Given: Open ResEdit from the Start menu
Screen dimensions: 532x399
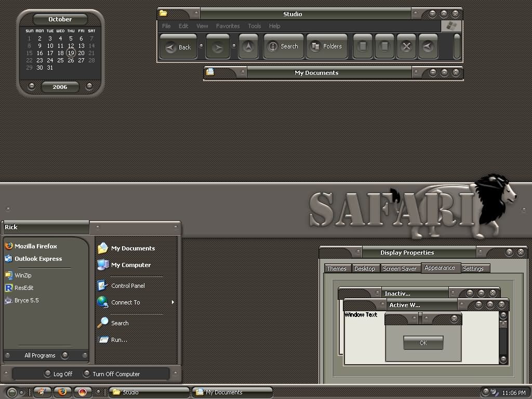Looking at the screenshot, I should point(19,288).
